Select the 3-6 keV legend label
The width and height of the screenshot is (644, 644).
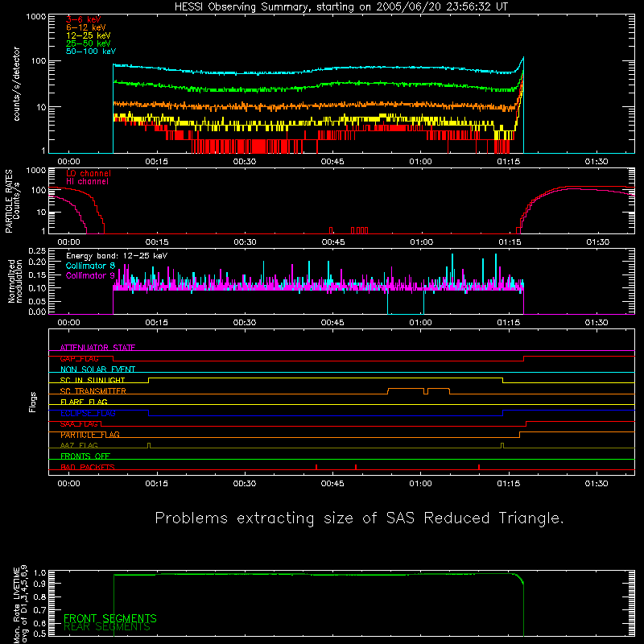[83, 19]
